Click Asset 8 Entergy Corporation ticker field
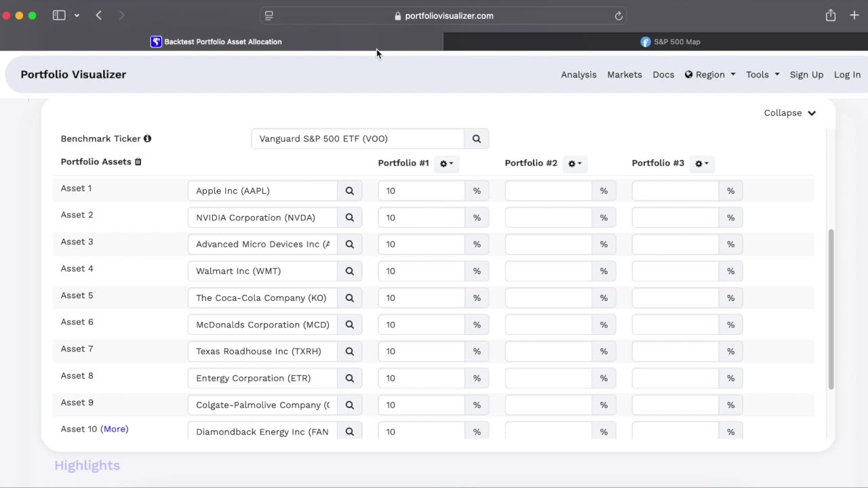 tap(262, 378)
